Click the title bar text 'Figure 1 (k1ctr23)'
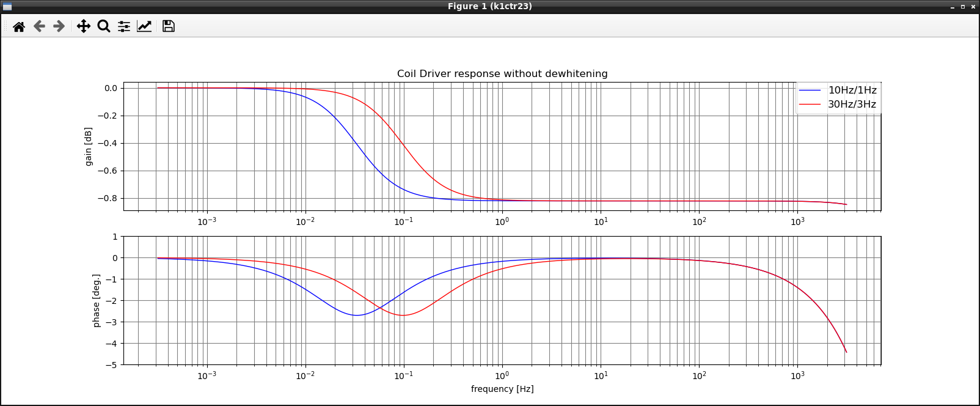 [x=490, y=6]
